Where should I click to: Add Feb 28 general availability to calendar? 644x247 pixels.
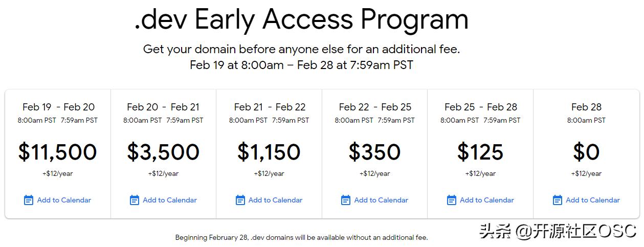point(593,200)
